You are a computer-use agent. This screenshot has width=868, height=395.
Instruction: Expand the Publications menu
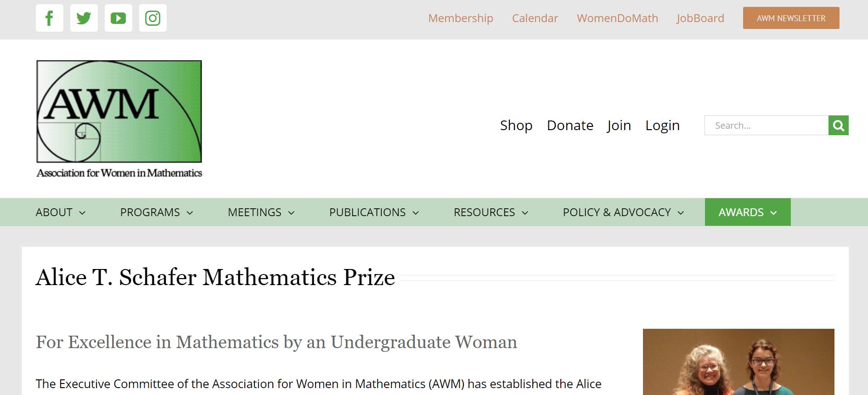pos(374,212)
